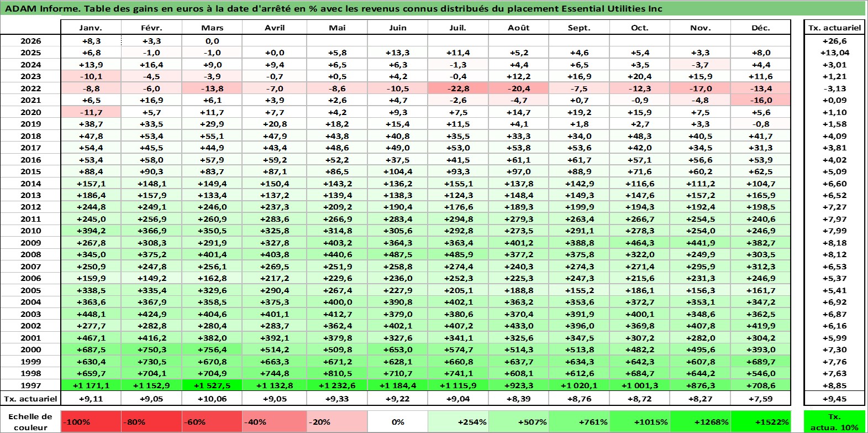Click the 'Tx. actuariel' column header on right
This screenshot has height=433, width=868.
click(834, 28)
